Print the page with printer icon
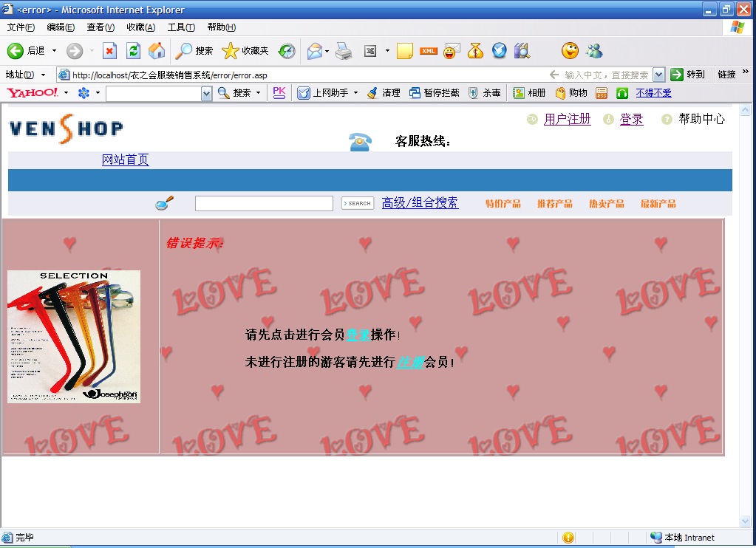Screen dimensions: 756x548 point(344,51)
